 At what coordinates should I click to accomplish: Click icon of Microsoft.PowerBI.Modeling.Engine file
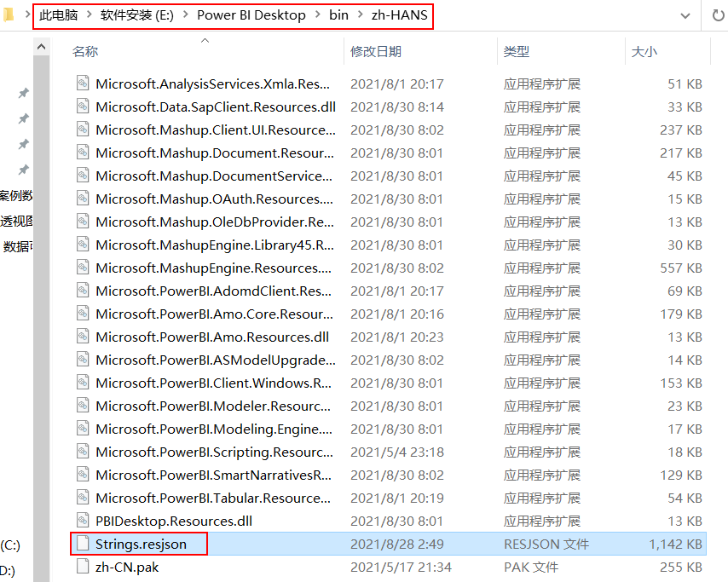[83, 429]
